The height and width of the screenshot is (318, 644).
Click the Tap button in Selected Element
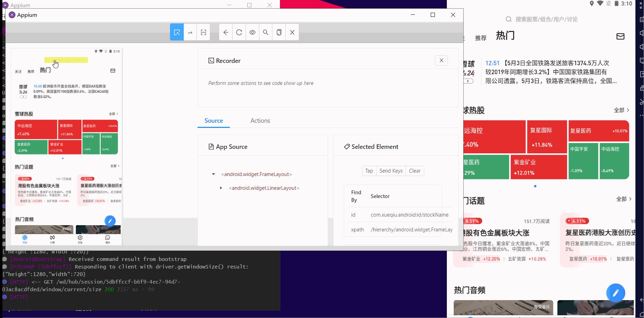[x=369, y=171]
